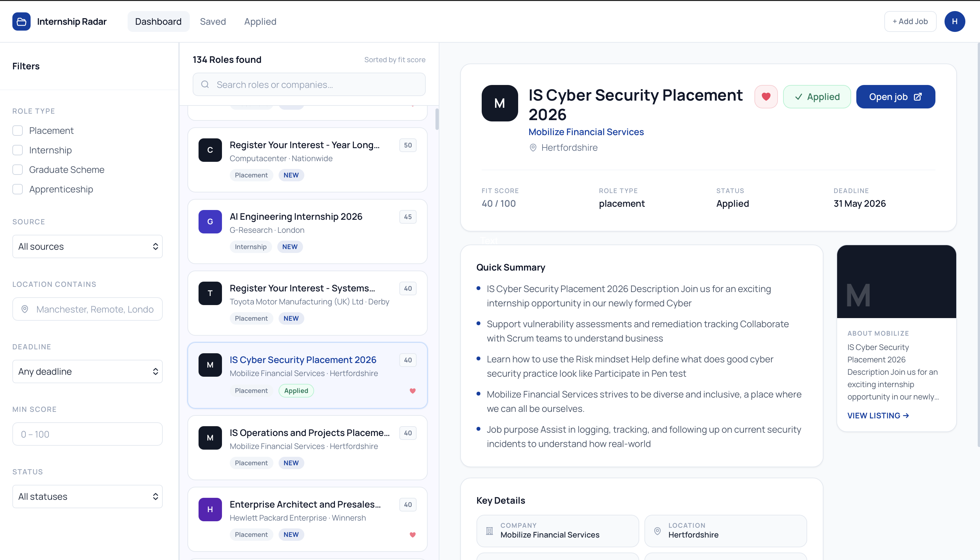Click the Add Job button
This screenshot has height=560, width=980.
coord(910,21)
